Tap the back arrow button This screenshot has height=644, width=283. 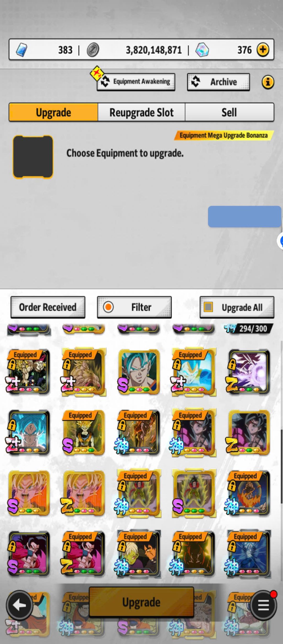[19, 605]
